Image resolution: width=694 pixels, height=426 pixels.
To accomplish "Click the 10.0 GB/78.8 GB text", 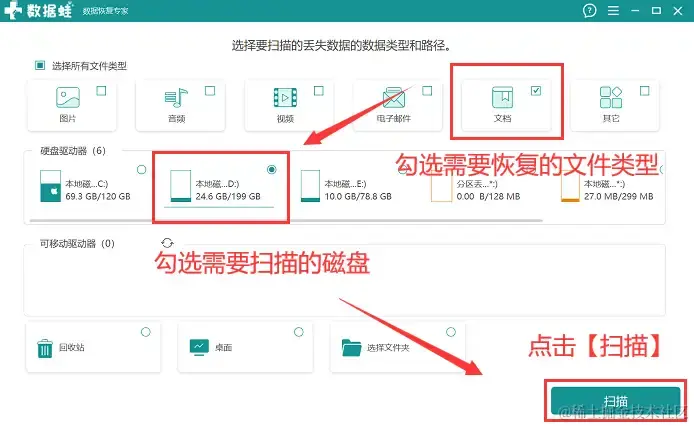I will tap(358, 196).
